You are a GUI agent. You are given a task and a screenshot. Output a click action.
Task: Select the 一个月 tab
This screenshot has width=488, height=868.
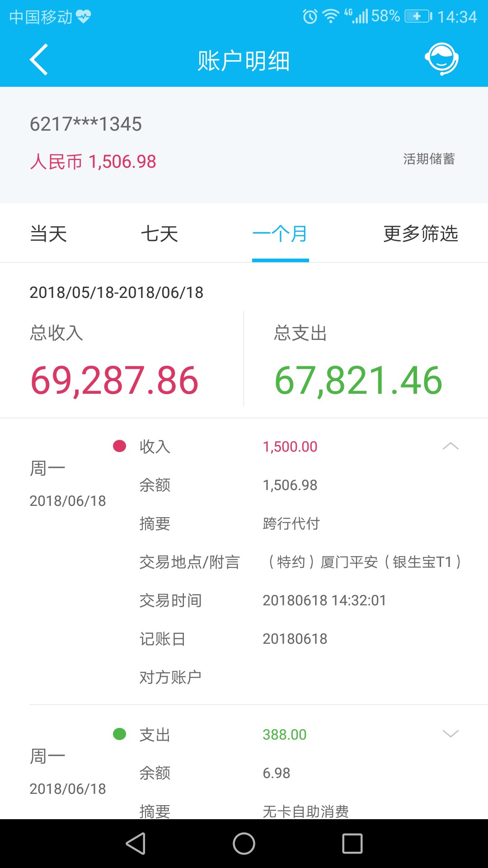[280, 234]
